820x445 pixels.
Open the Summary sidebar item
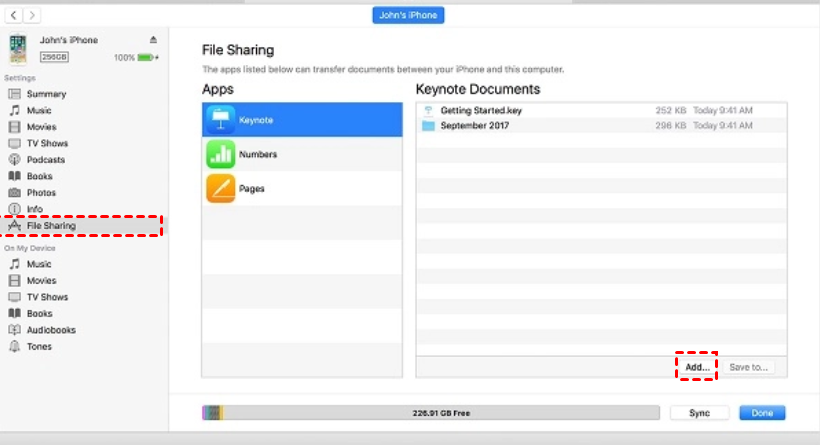[46, 94]
